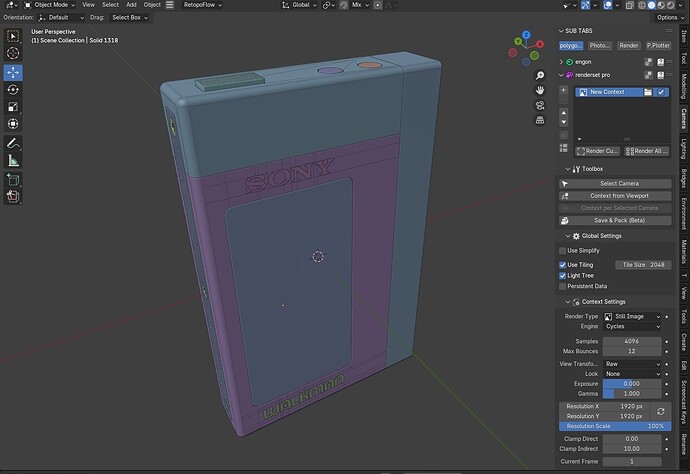Expand the engon section

tap(561, 62)
